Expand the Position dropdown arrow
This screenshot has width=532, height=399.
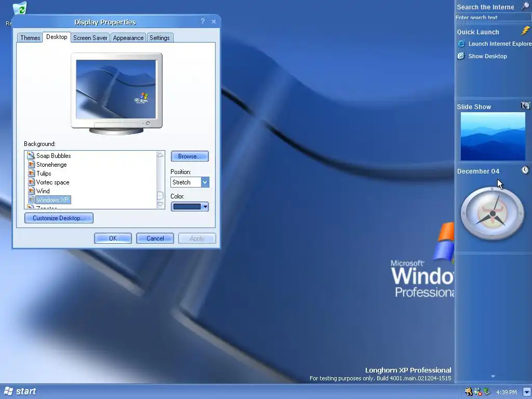tap(205, 182)
